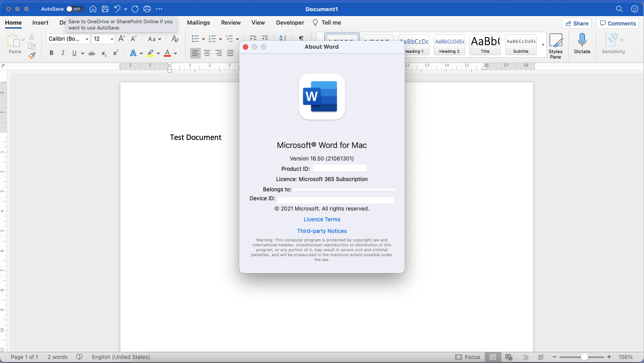Click the Paste clipboard icon
This screenshot has height=363, width=644.
(13, 41)
